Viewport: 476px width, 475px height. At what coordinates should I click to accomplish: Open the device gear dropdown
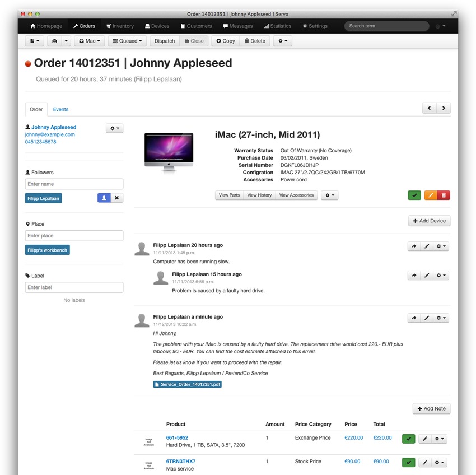point(330,195)
